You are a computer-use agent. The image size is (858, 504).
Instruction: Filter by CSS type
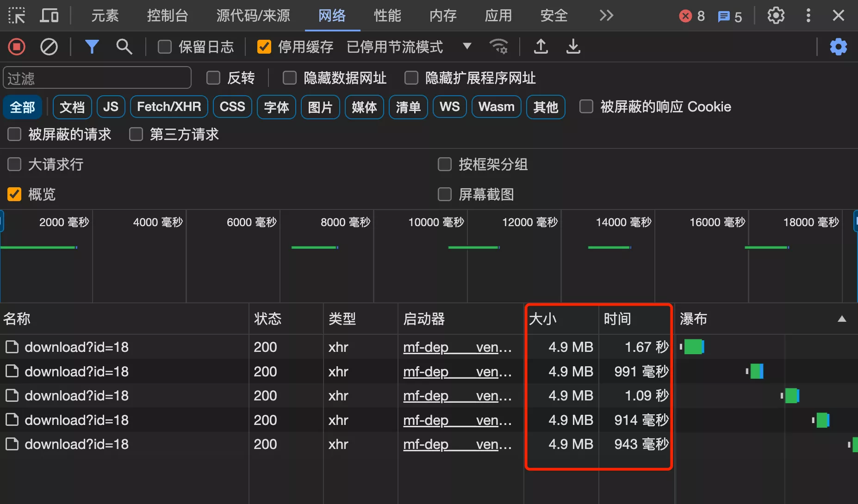[x=232, y=107]
